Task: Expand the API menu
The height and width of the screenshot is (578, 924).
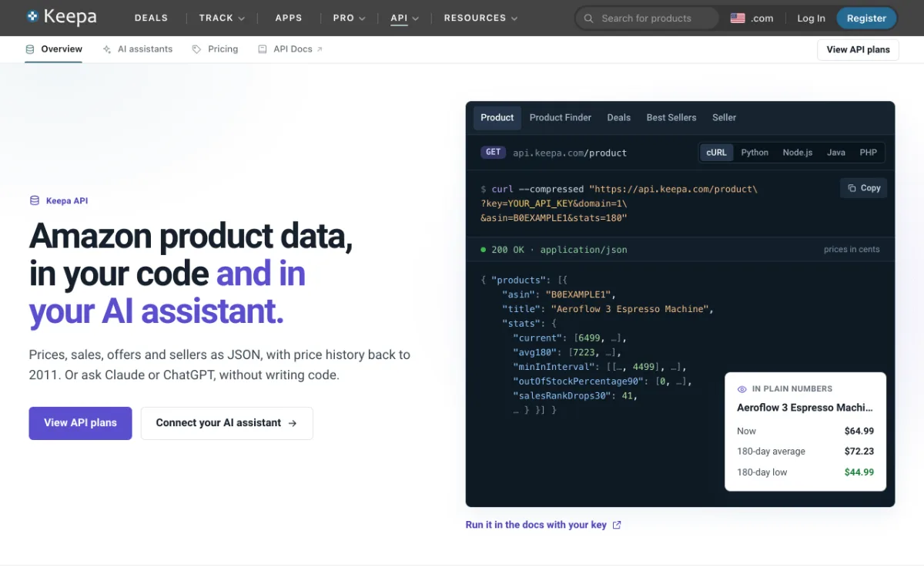Action: pyautogui.click(x=404, y=18)
